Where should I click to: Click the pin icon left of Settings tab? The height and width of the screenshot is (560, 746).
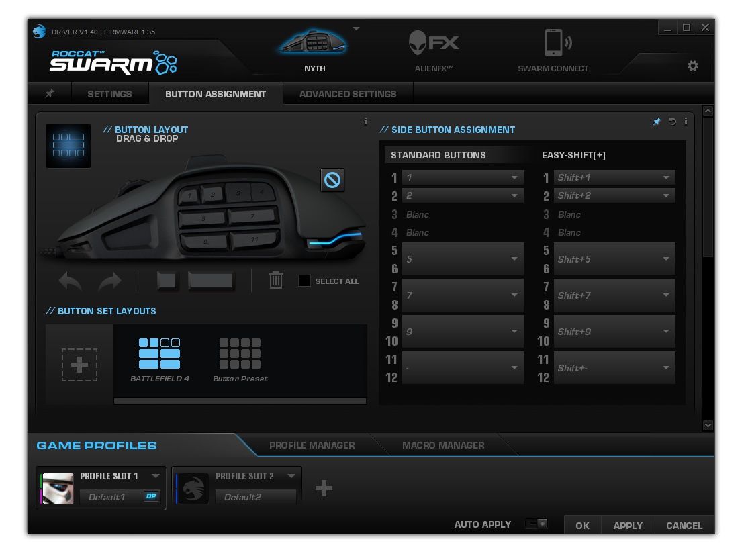(50, 93)
